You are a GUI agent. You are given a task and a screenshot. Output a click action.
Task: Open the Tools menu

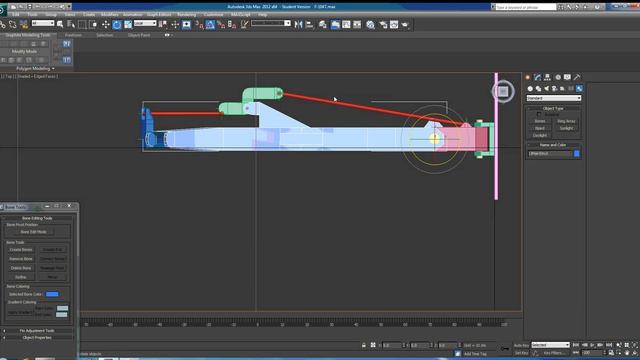pos(32,14)
